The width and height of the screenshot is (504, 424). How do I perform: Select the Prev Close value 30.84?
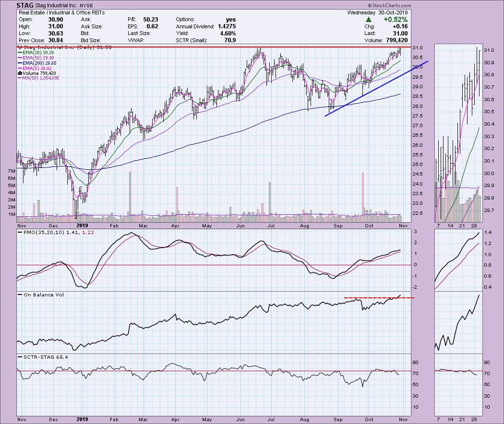pos(56,40)
